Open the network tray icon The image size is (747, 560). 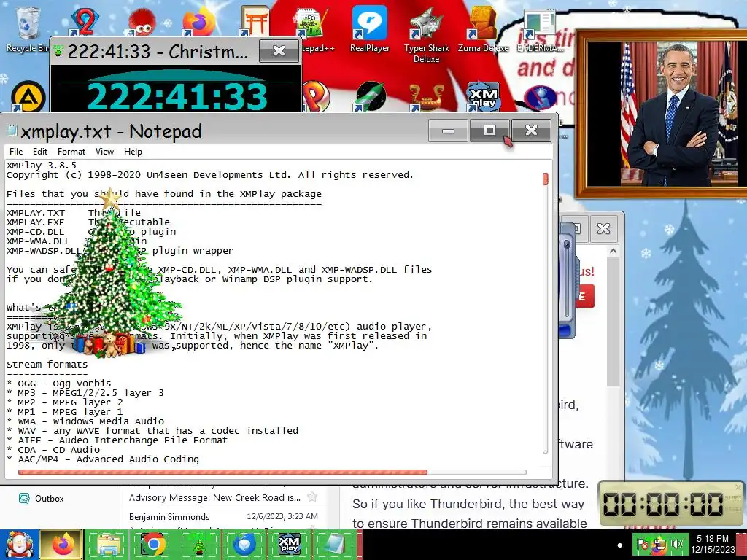[659, 544]
